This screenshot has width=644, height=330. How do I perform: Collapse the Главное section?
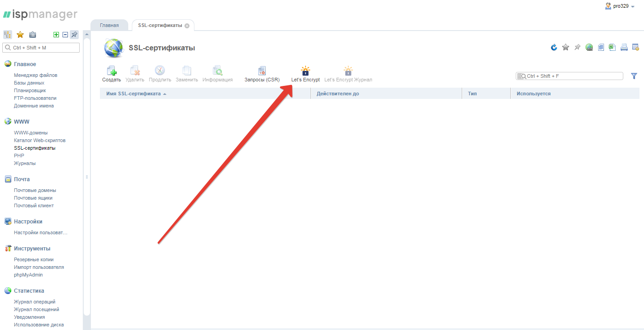point(25,64)
